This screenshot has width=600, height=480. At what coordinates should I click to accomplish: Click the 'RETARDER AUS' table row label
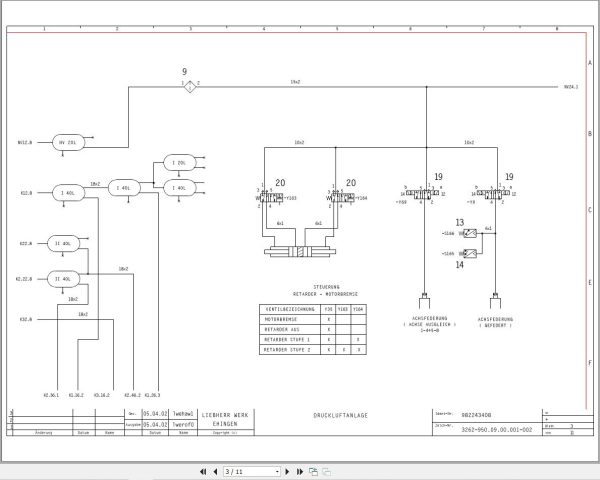point(282,330)
